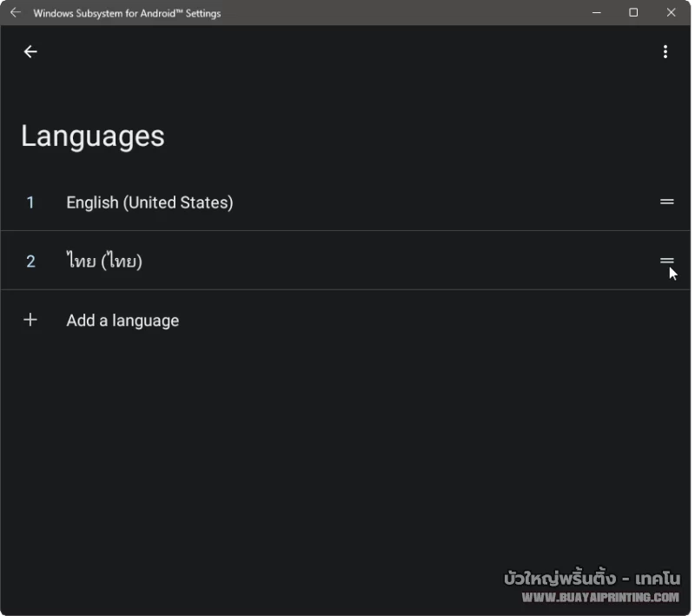Click the number 1 beside English
695x616 pixels.
pos(30,202)
